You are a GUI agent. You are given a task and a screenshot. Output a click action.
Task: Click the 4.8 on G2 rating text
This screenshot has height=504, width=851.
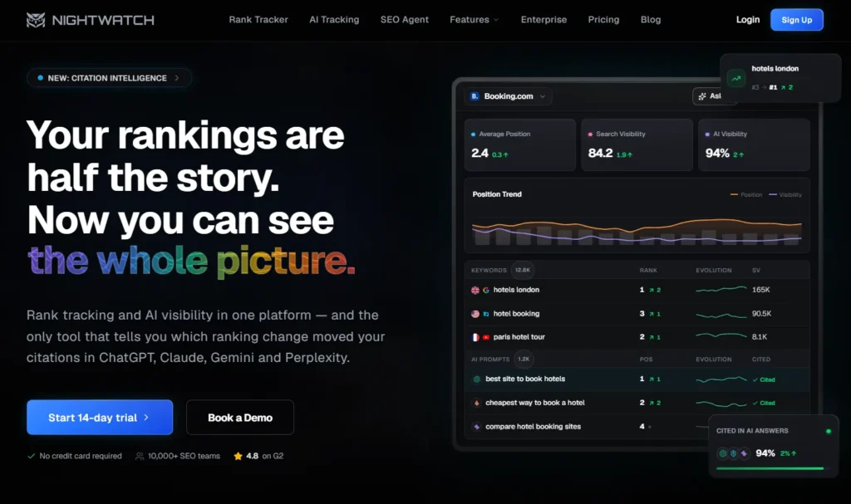[x=264, y=457]
